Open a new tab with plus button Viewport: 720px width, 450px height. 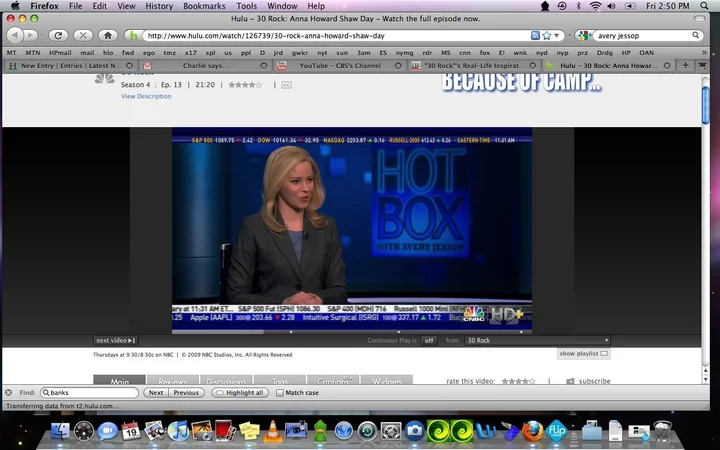[686, 66]
